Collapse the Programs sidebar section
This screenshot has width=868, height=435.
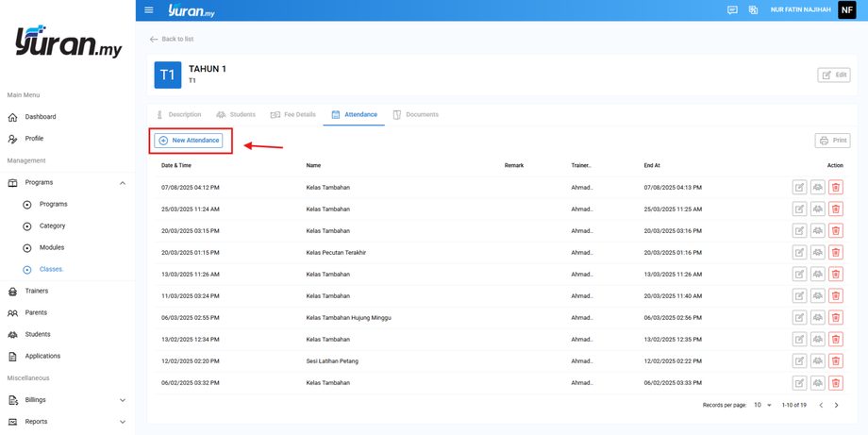pos(122,183)
